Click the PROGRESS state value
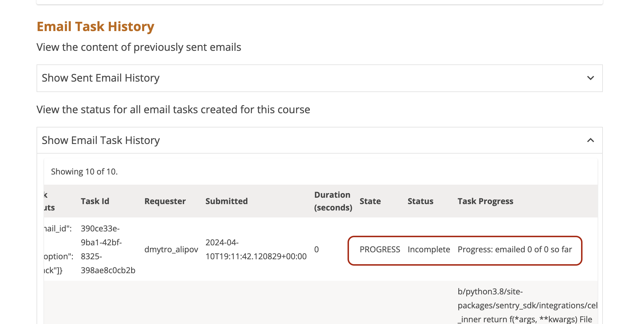The height and width of the screenshot is (324, 644). [x=380, y=249]
